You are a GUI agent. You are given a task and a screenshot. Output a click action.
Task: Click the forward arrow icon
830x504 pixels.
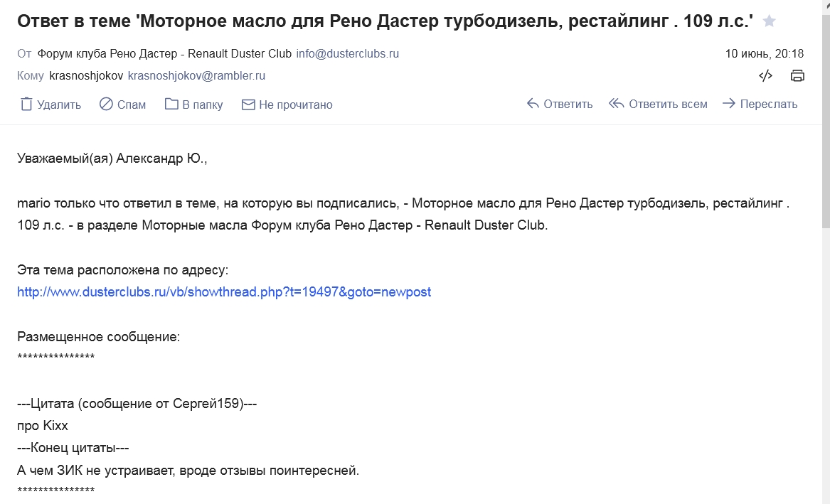click(729, 103)
